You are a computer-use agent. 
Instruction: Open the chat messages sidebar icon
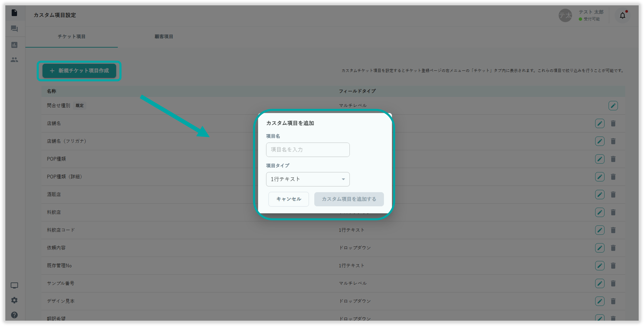click(15, 29)
